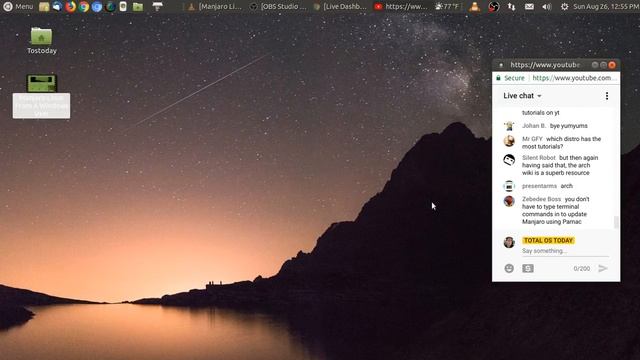Open the emoji picker in live chat
Image resolution: width=640 pixels, height=360 pixels.
pyautogui.click(x=509, y=268)
